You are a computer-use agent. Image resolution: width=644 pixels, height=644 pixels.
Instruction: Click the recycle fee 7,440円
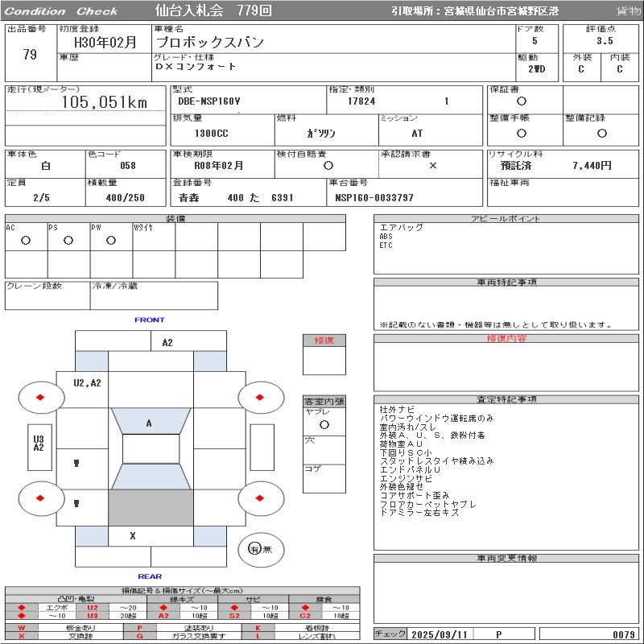pos(592,166)
